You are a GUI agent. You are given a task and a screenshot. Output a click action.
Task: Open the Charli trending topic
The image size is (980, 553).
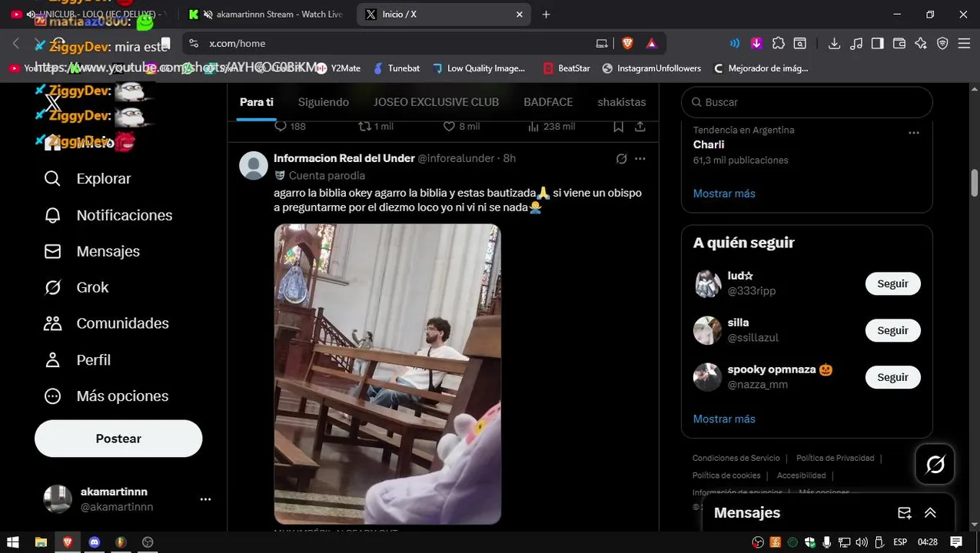[x=709, y=144]
